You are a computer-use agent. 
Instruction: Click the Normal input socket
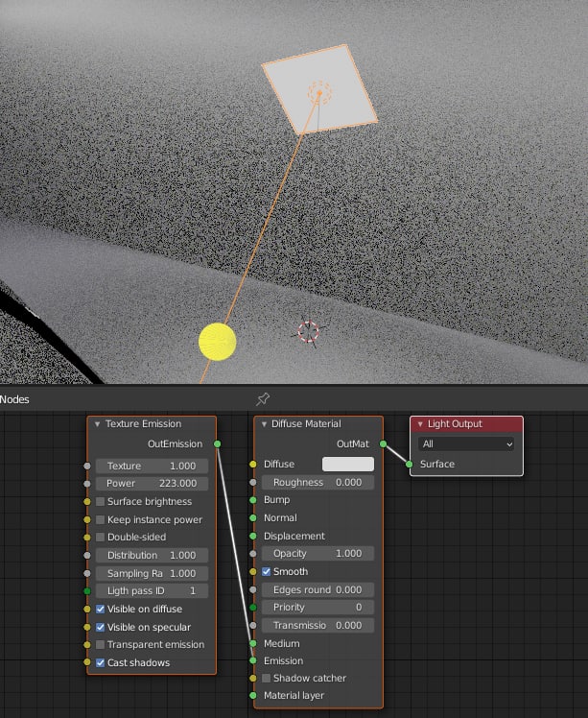253,518
